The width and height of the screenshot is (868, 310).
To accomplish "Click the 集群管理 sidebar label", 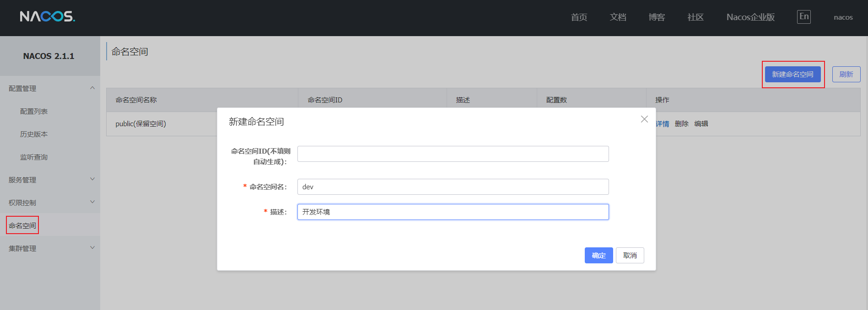I will [x=22, y=248].
